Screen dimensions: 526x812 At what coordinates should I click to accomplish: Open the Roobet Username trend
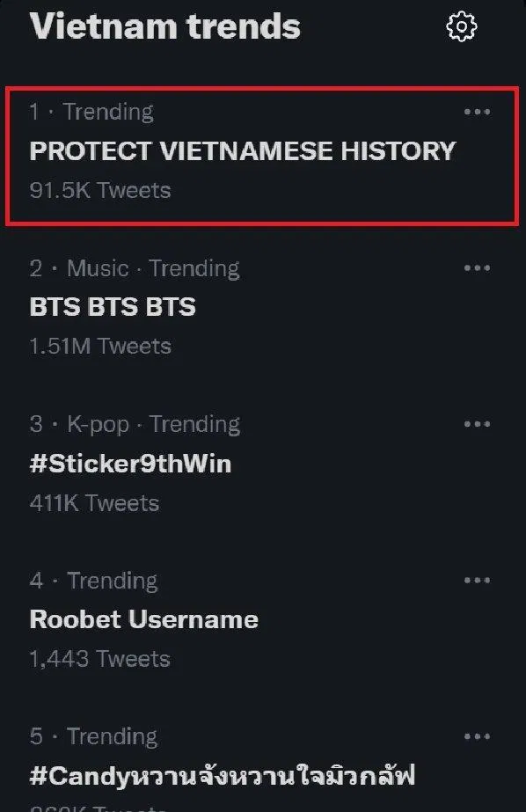point(143,619)
